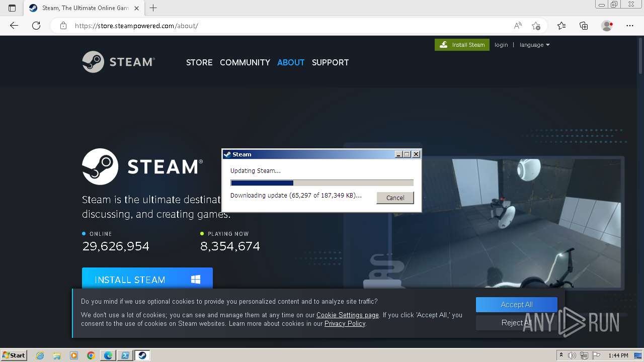
Task: Open media player from the taskbar
Action: (74, 355)
